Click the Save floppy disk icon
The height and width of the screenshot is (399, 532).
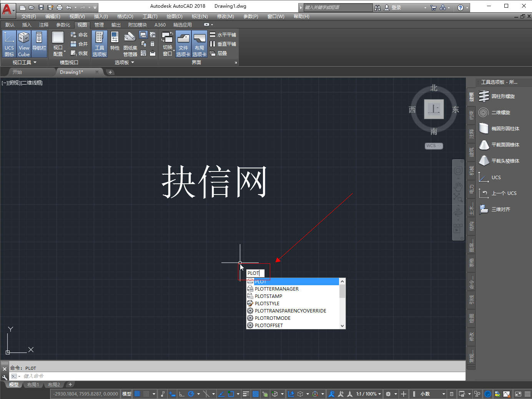pos(41,7)
